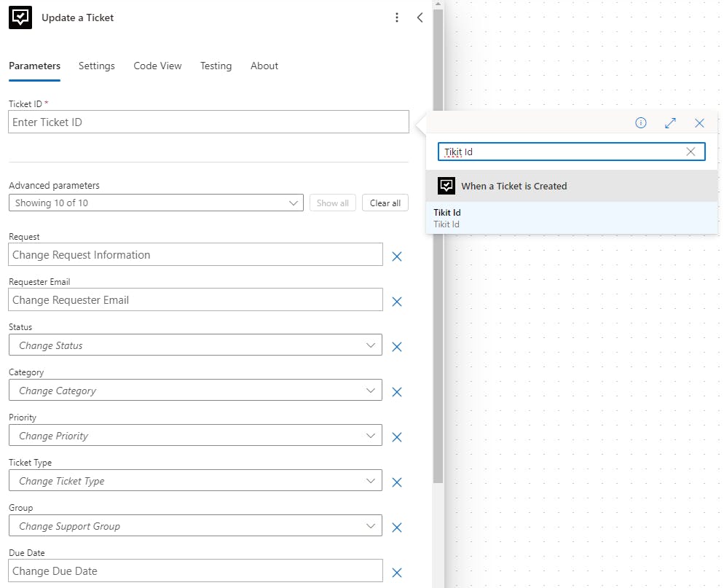Open the Code View tab
This screenshot has width=724, height=588.
click(x=157, y=66)
